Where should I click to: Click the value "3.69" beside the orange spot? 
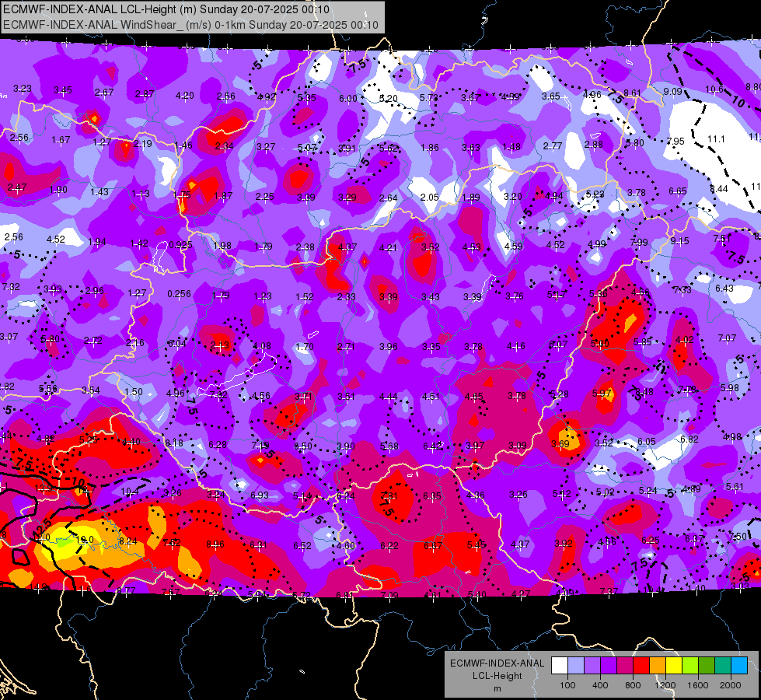point(560,443)
